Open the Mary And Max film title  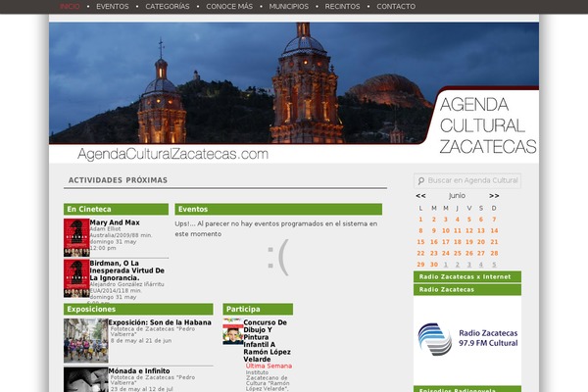[115, 222]
